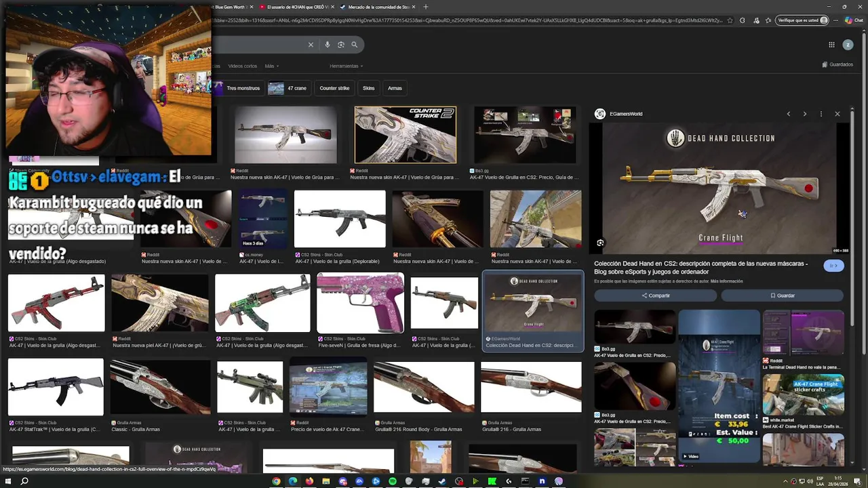Open Chrome from the taskbar
868x488 pixels.
(276, 481)
